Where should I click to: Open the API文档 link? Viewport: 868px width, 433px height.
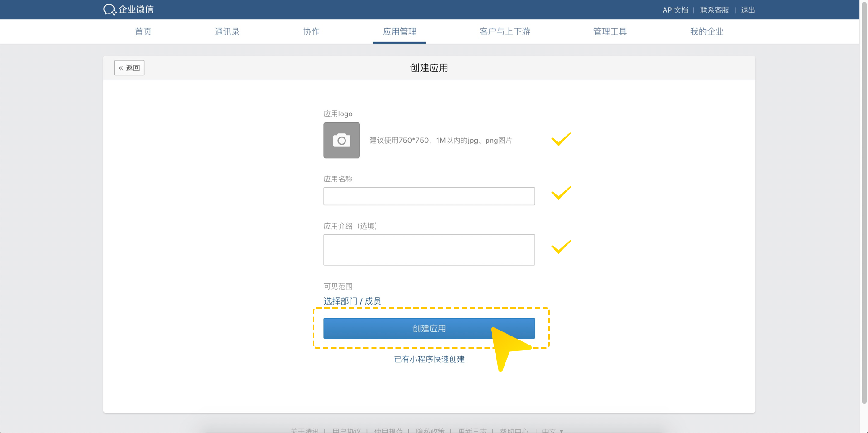click(675, 10)
